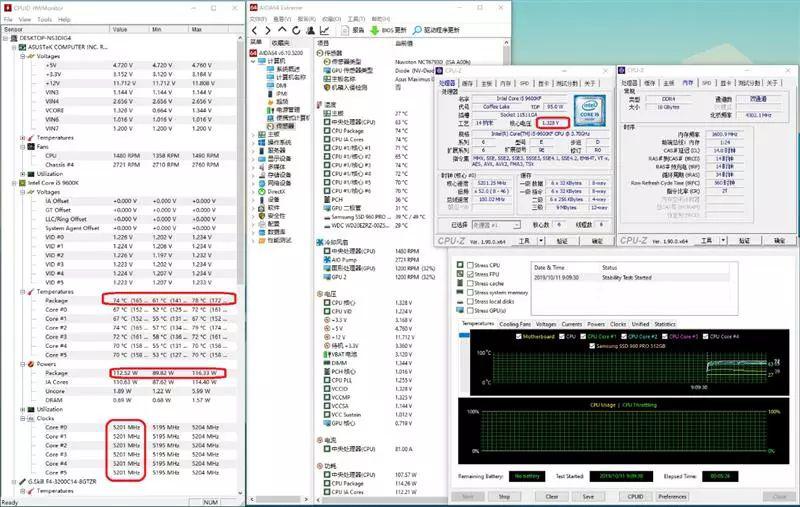Collapse the Clocks node in HWMonitor
The height and width of the screenshot is (507, 800).
[22, 418]
